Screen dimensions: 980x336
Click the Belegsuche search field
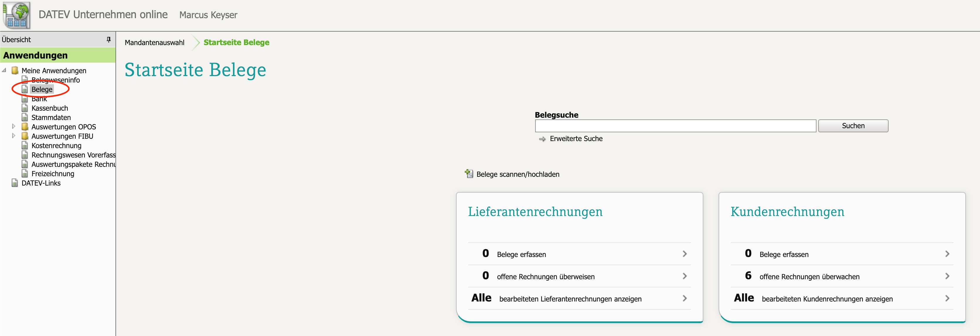[x=675, y=126]
